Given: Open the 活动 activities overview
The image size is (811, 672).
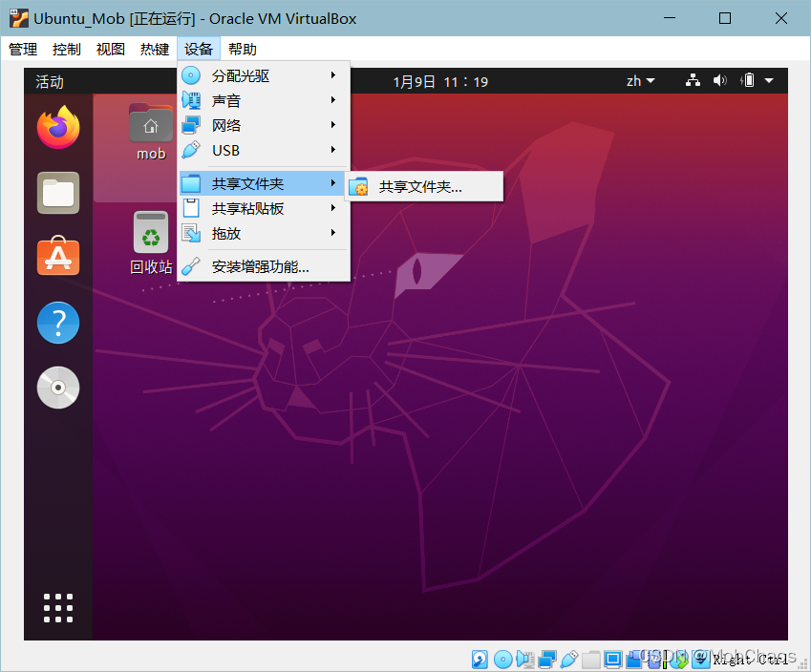Looking at the screenshot, I should coord(50,81).
